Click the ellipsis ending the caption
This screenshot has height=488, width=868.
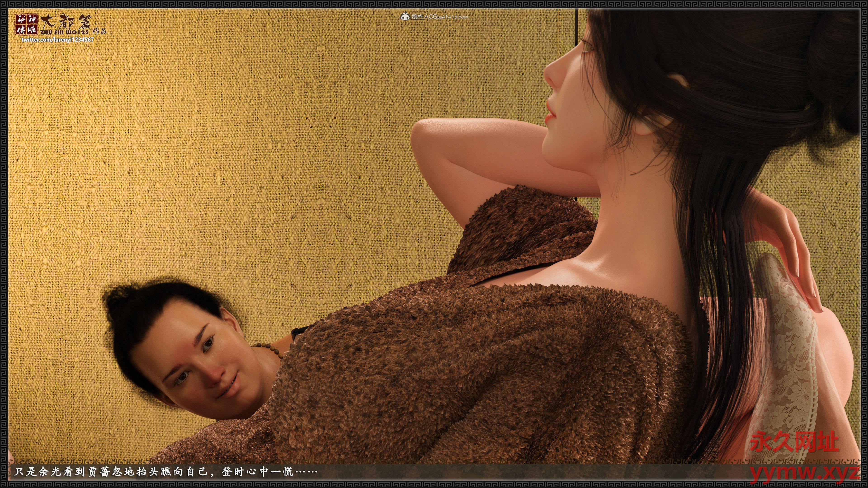click(x=306, y=472)
